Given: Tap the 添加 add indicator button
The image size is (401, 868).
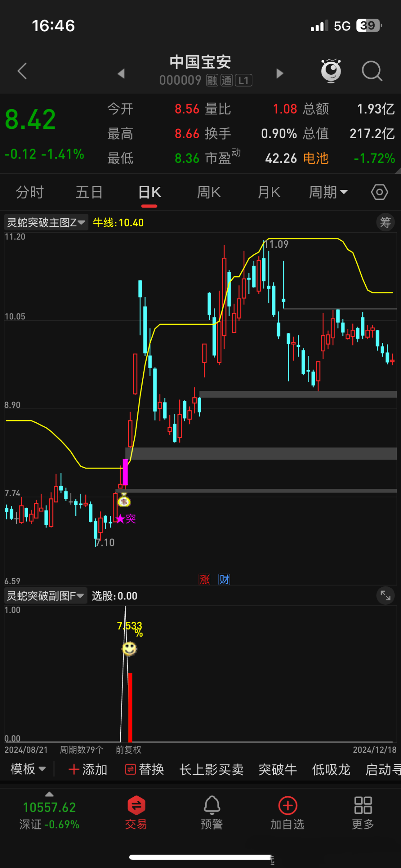Looking at the screenshot, I should coord(88,769).
